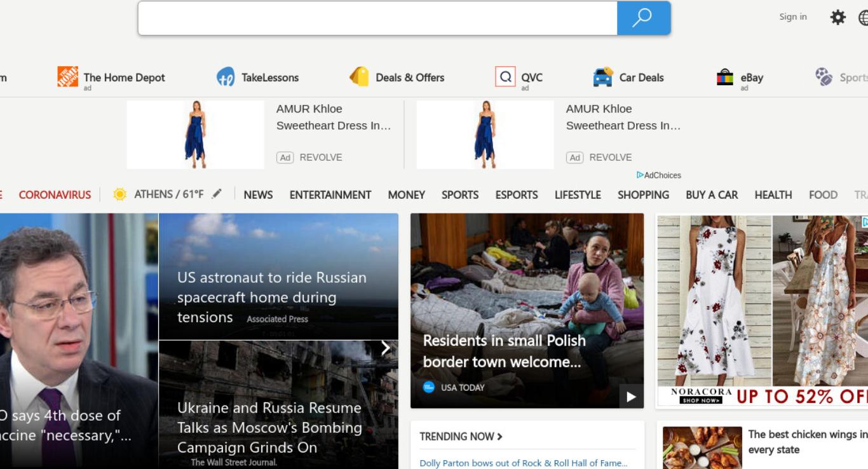Expand TRENDING NOW section chevron

pos(499,437)
